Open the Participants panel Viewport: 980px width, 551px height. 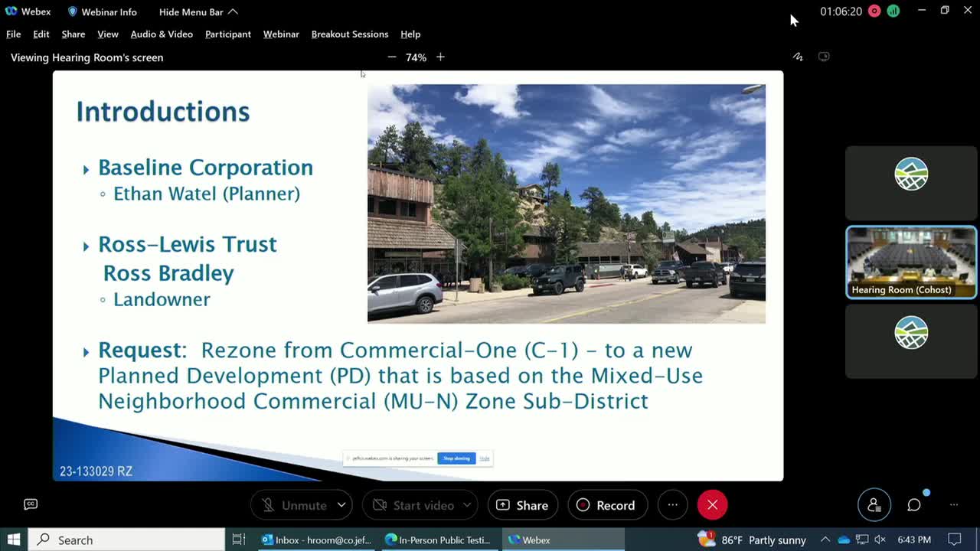point(874,504)
